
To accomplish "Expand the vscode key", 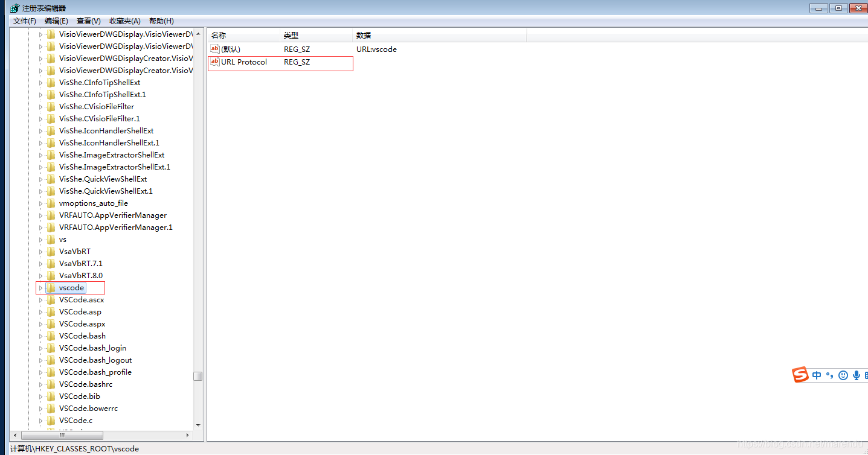I will click(x=41, y=288).
